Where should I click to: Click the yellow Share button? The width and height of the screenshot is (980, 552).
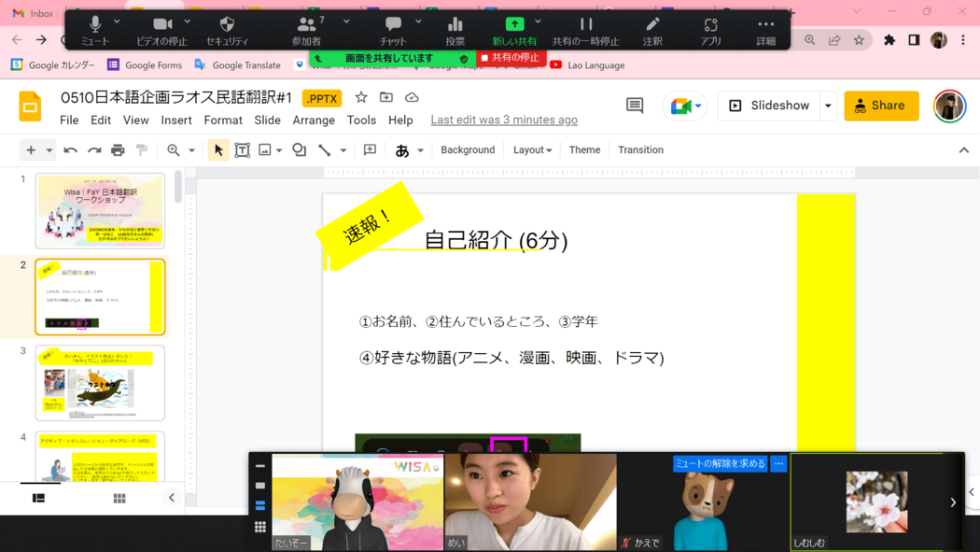click(881, 106)
